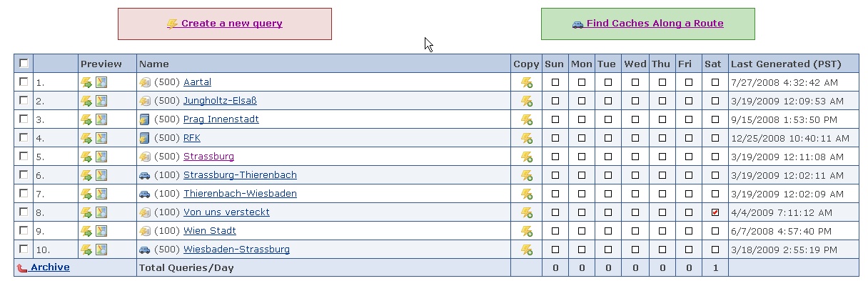Click the green-arrow preview icon for Von uns versteckt
This screenshot has width=868, height=281.
tap(86, 212)
